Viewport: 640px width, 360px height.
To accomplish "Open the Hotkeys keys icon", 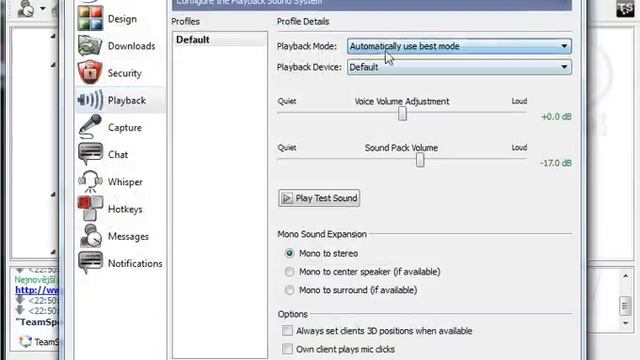I will pyautogui.click(x=90, y=209).
